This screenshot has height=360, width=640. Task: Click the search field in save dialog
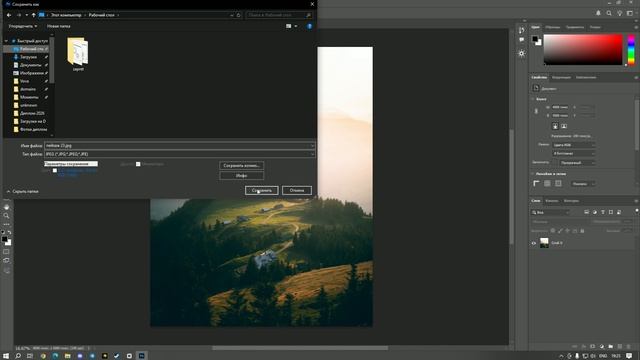(280, 15)
